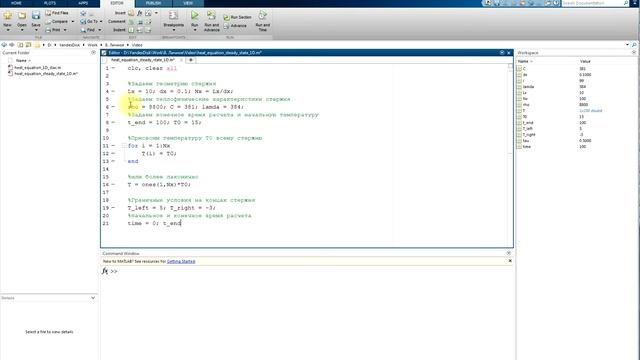Switch to the PLOTS tab
Image resolution: width=640 pixels, height=360 pixels.
point(50,3)
